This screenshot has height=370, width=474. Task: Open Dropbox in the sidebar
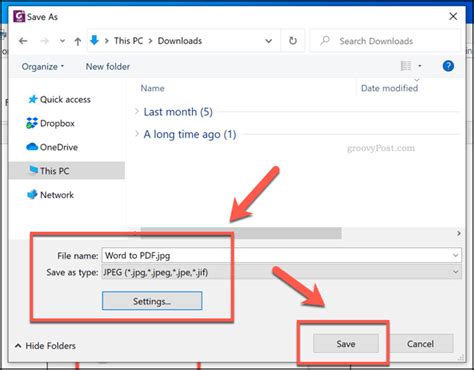(x=57, y=123)
